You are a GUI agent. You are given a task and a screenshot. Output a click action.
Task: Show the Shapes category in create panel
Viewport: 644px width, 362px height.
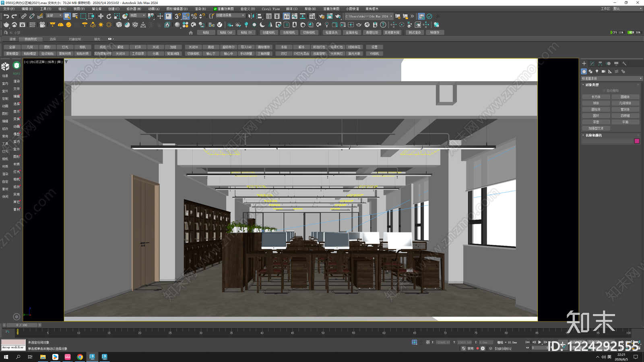tap(590, 72)
